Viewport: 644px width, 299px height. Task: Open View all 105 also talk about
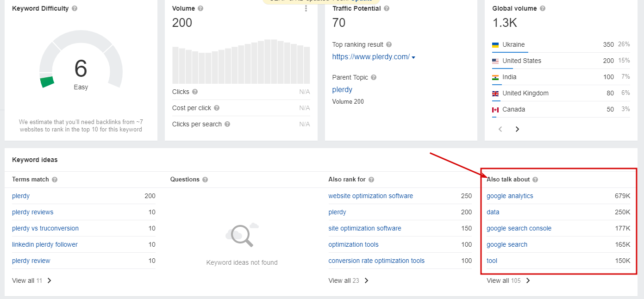(508, 280)
